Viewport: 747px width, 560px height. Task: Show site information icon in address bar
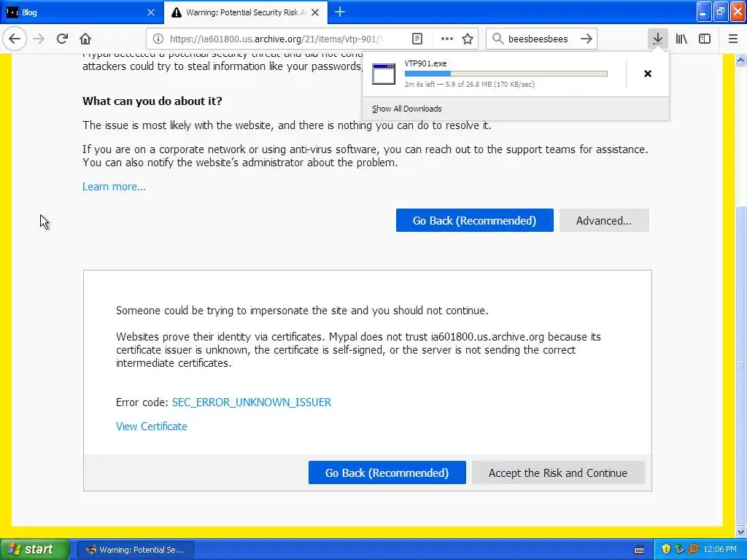158,39
